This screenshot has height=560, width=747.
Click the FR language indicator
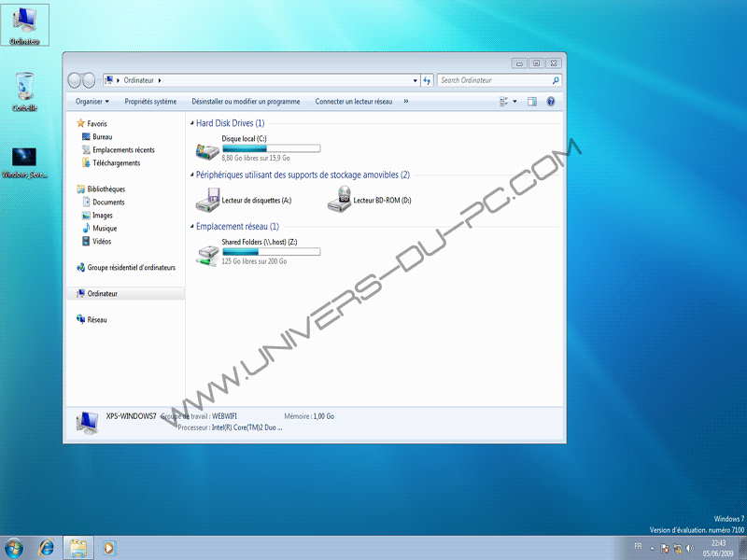click(639, 546)
